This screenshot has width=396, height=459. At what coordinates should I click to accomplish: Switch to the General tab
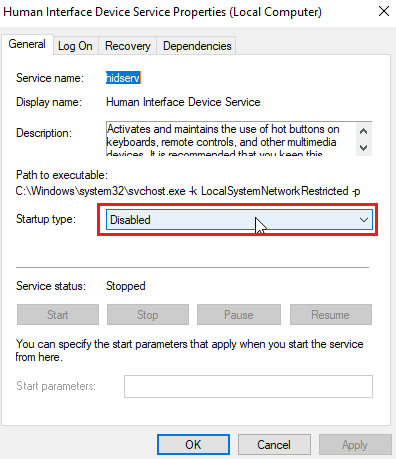pyautogui.click(x=27, y=44)
